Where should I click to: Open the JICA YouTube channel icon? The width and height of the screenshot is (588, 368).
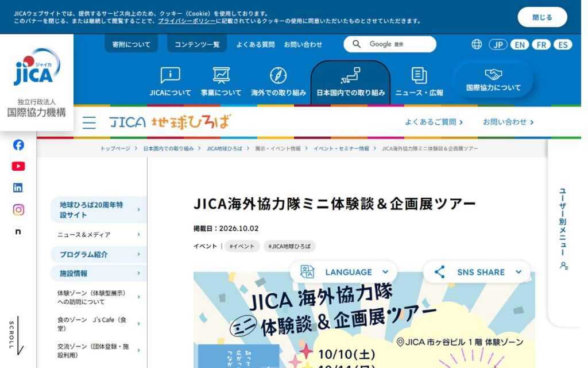pos(18,166)
